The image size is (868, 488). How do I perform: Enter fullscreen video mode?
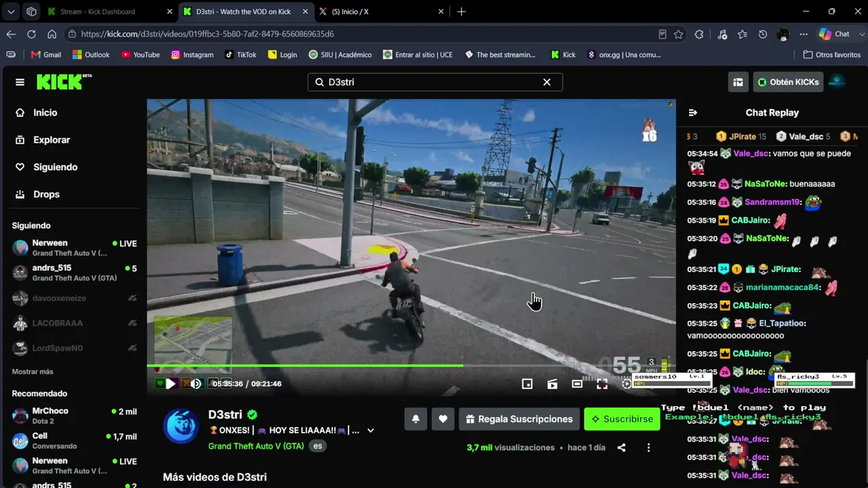[602, 384]
